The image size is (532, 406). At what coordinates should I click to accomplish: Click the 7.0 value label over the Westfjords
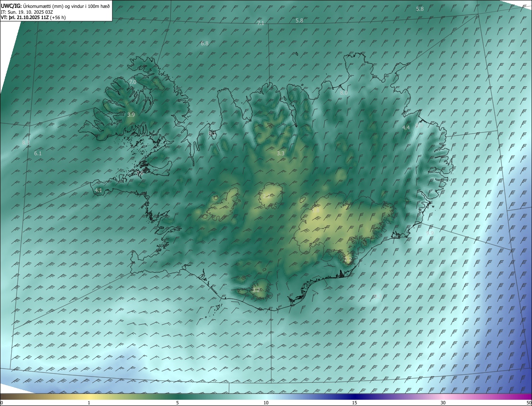tap(133, 82)
